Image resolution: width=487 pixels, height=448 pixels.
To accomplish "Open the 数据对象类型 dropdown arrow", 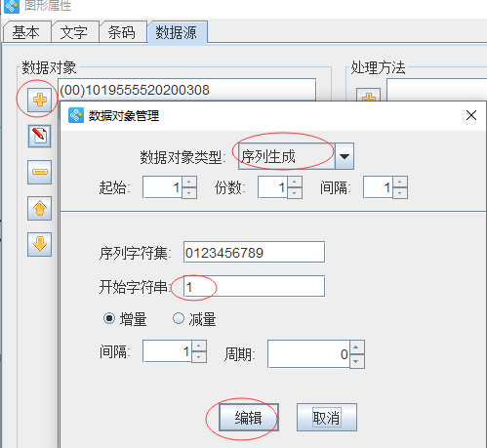I will pyautogui.click(x=345, y=156).
